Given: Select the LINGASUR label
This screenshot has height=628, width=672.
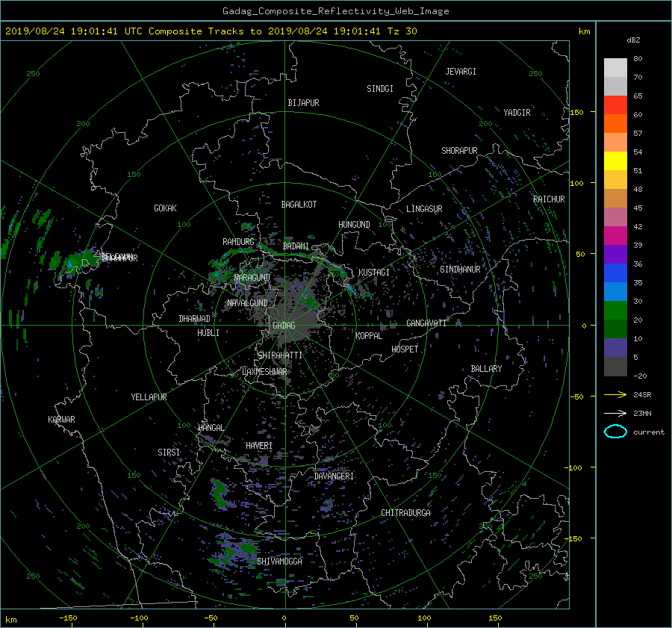Looking at the screenshot, I should click(424, 209).
